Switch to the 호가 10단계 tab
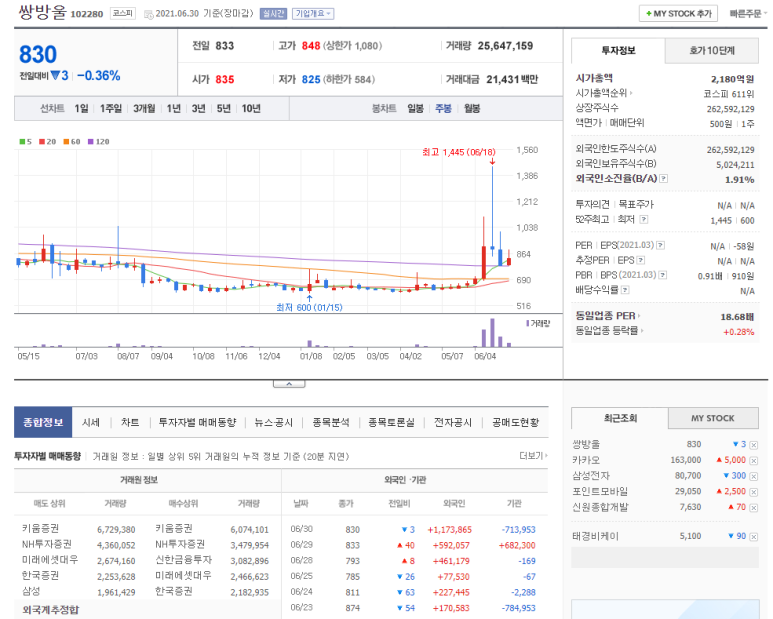The width and height of the screenshot is (773, 619). click(x=711, y=50)
